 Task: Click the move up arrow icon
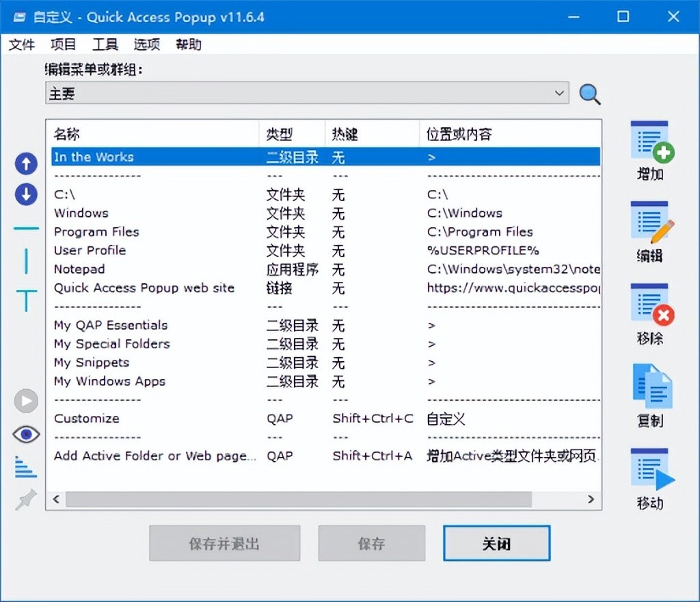(x=26, y=163)
